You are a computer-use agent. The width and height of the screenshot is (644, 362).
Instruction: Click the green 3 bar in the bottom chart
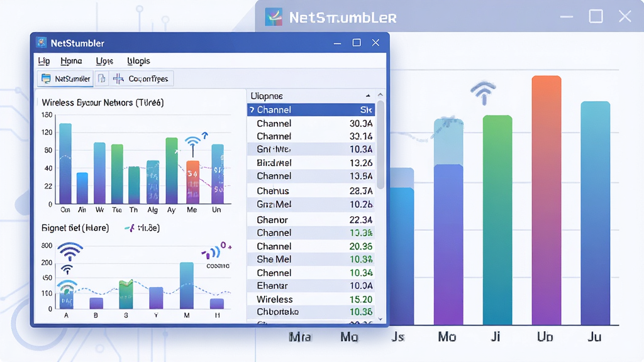coord(126,295)
